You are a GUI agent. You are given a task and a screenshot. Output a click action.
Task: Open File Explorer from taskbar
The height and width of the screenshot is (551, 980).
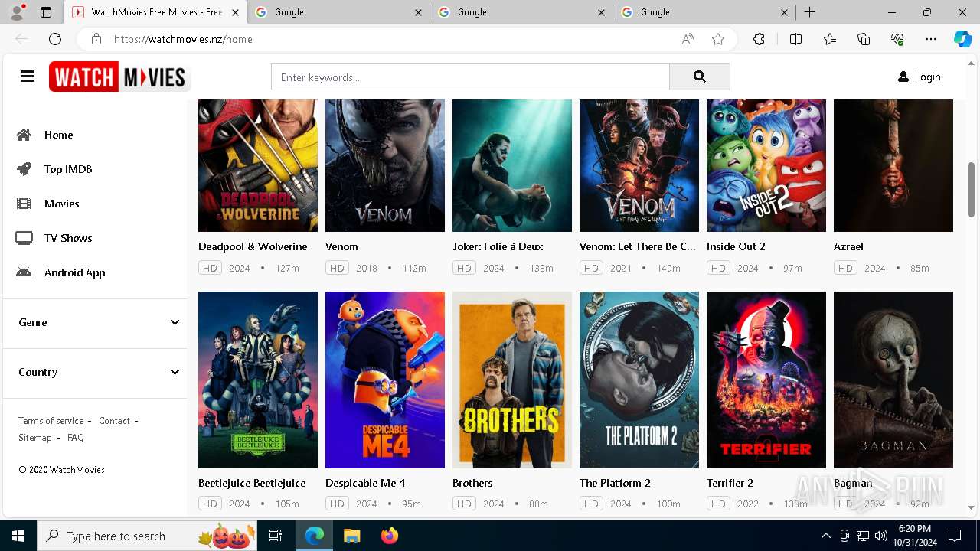pyautogui.click(x=351, y=536)
